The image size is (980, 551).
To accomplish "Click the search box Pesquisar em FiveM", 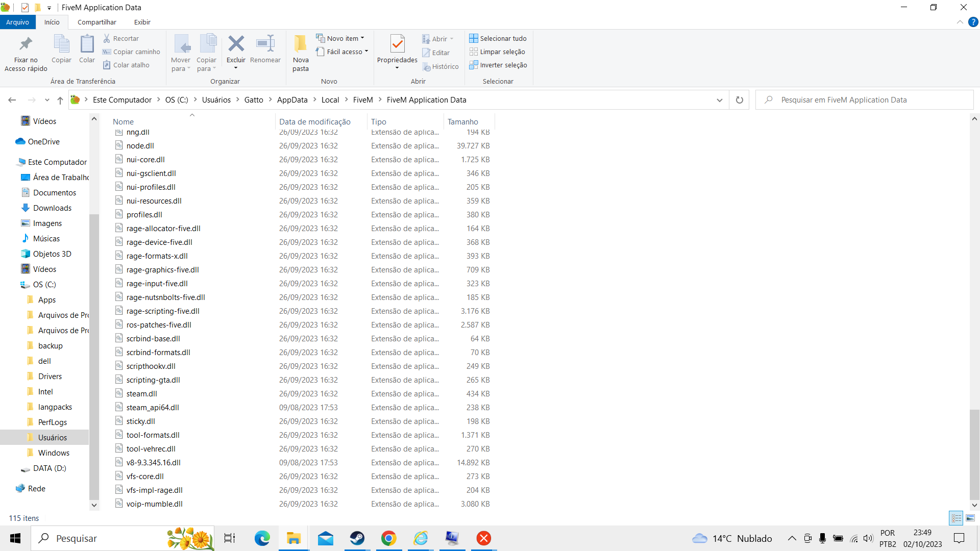I will pyautogui.click(x=864, y=100).
